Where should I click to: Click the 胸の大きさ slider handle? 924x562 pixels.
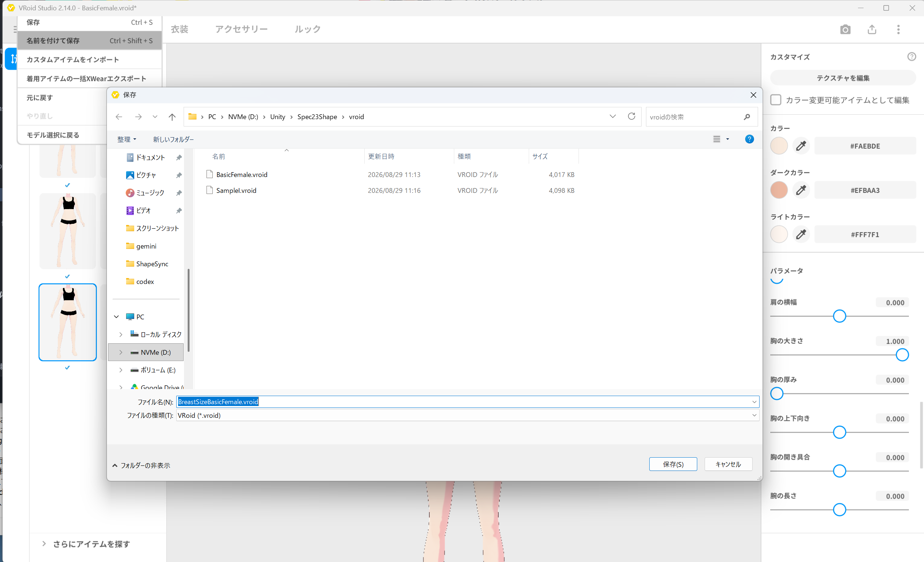point(902,355)
